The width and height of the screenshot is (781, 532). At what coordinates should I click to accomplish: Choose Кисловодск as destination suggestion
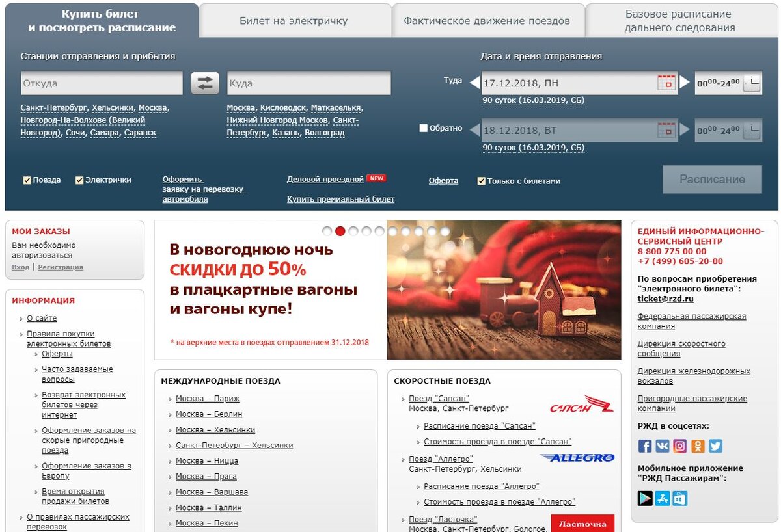[x=283, y=108]
